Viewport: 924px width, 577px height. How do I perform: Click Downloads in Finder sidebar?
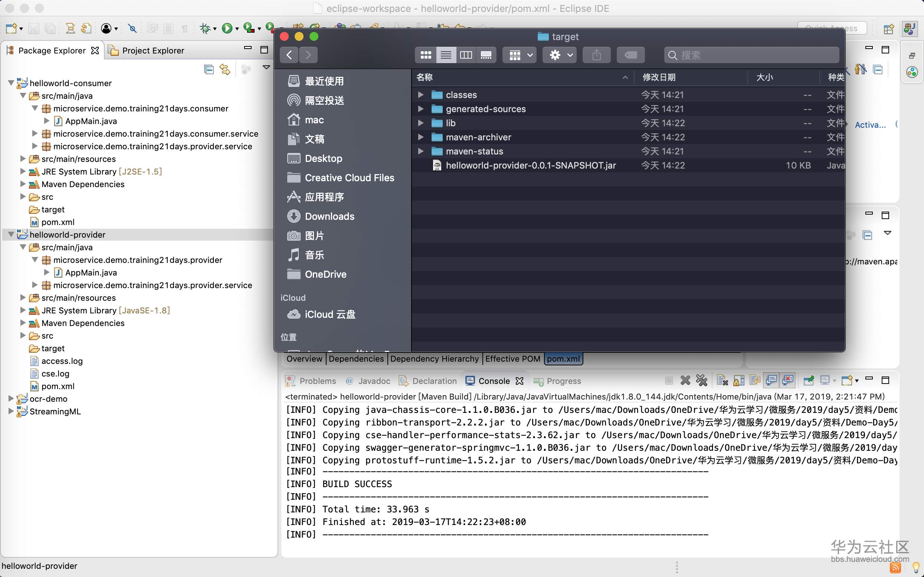pyautogui.click(x=330, y=216)
